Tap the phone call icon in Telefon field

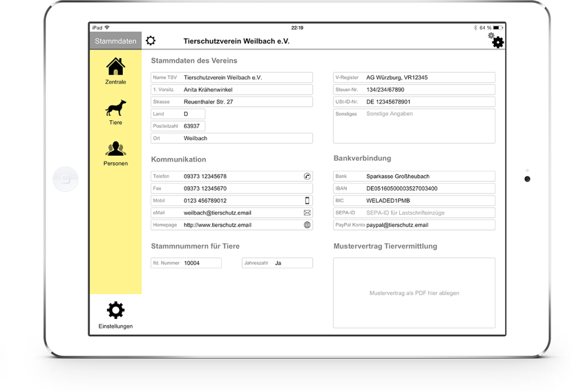click(307, 176)
